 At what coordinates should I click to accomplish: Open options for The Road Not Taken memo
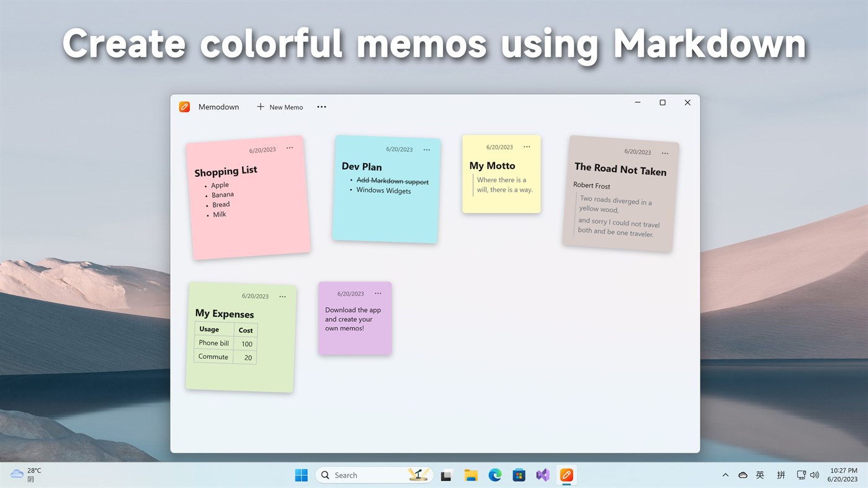[x=664, y=153]
